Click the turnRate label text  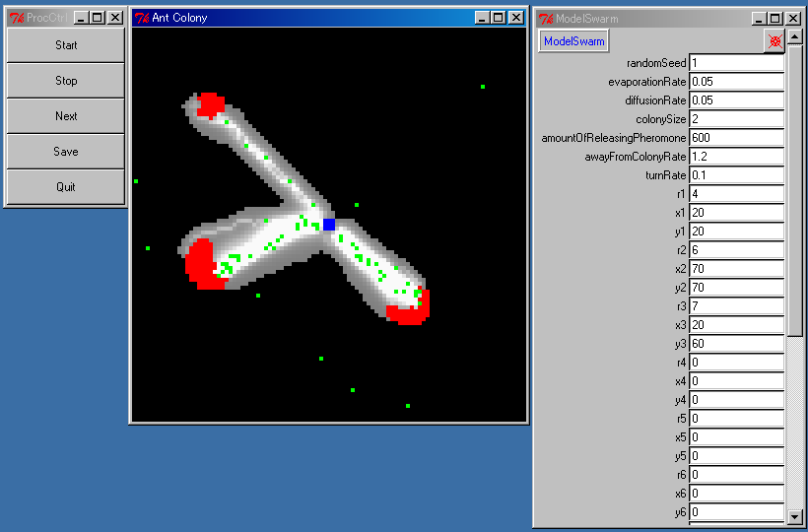click(x=666, y=175)
